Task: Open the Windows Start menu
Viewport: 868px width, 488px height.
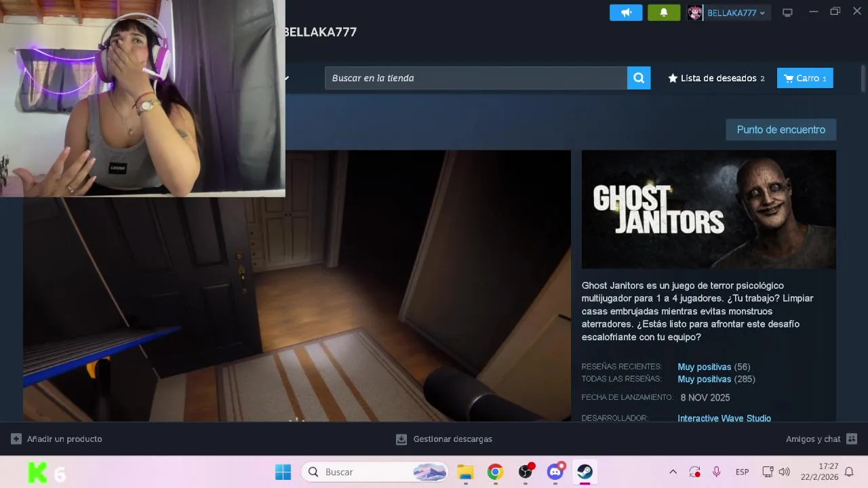Action: coord(283,472)
